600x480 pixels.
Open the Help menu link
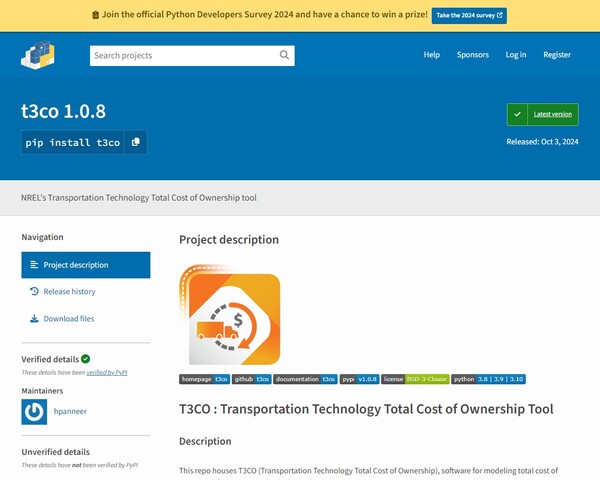pyautogui.click(x=432, y=55)
